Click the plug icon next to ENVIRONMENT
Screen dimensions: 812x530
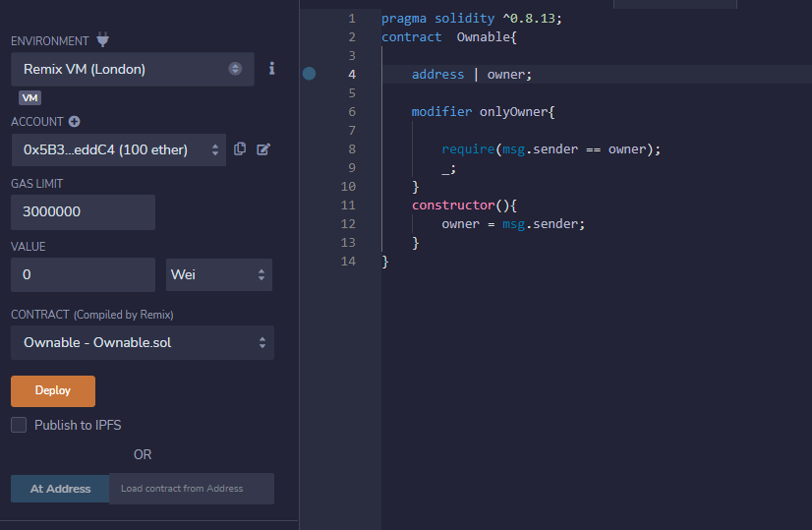click(103, 40)
